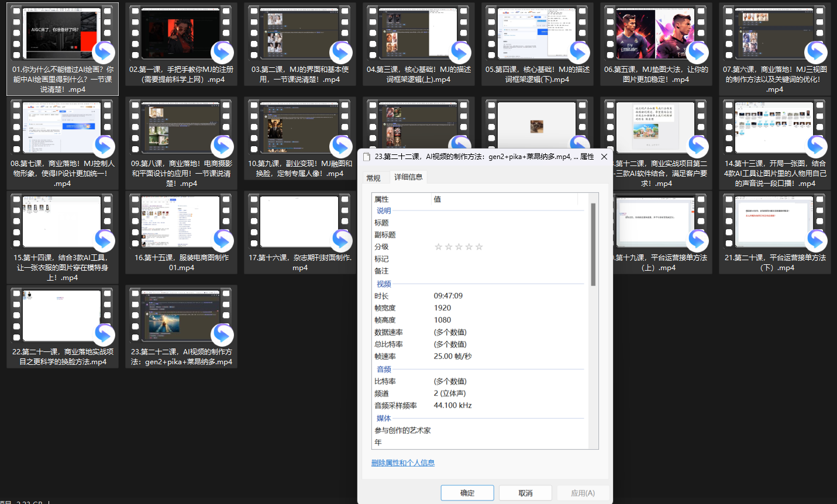Viewport: 837px width, 504px height.
Task: Close the properties dialog window
Action: (604, 157)
